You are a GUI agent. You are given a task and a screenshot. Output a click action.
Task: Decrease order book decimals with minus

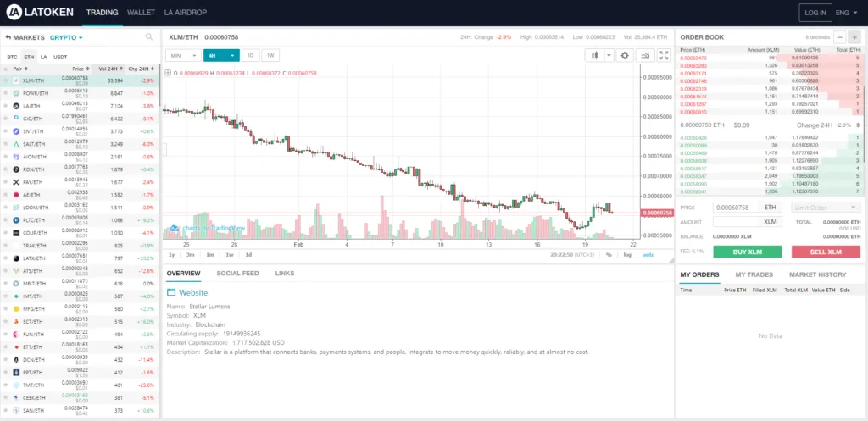[840, 37]
